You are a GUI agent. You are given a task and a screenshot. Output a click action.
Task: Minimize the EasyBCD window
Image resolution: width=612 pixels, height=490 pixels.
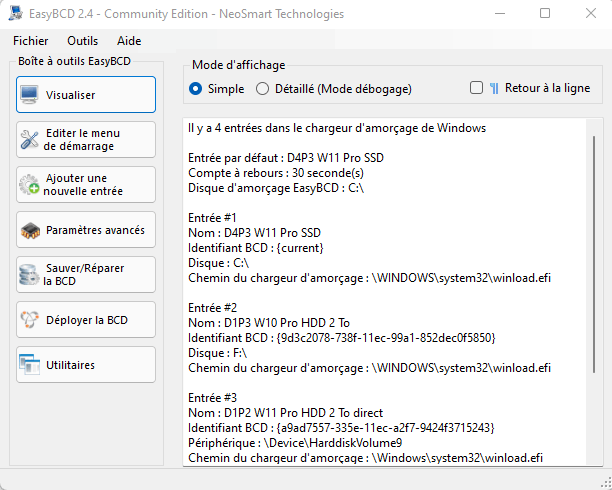tap(500, 13)
